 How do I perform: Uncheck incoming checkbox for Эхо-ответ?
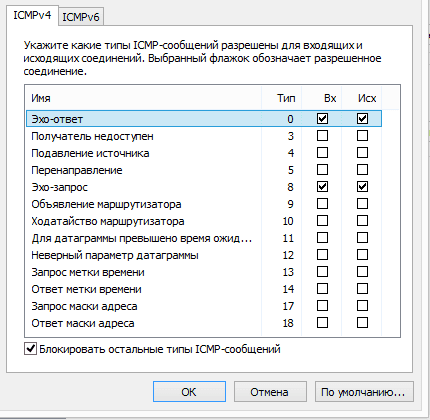[x=322, y=119]
